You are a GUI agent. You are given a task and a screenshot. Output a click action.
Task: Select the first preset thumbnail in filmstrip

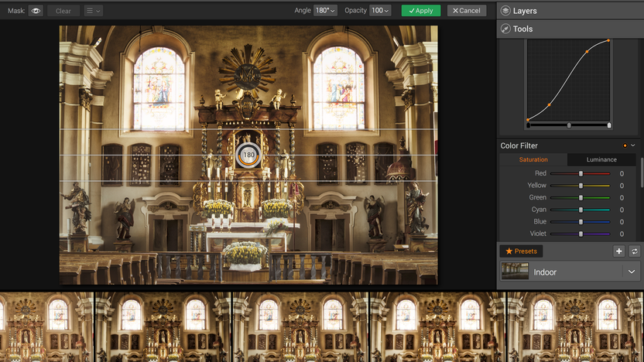pyautogui.click(x=46, y=327)
